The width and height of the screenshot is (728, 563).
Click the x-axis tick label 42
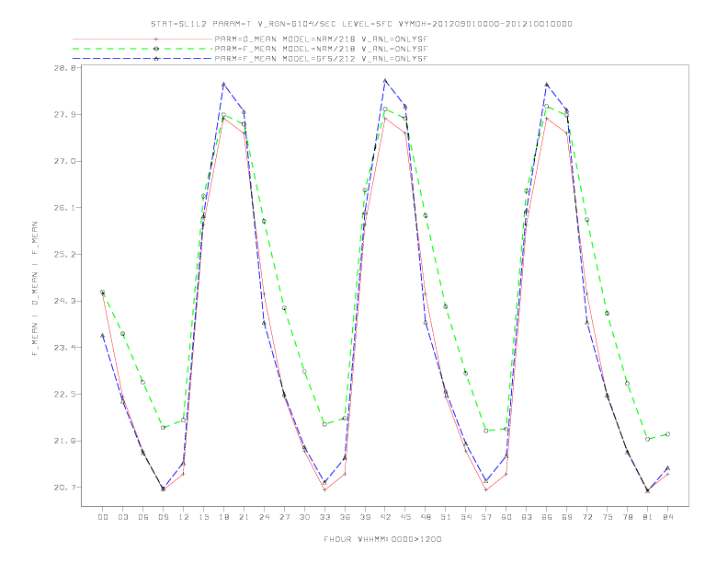[x=385, y=517]
